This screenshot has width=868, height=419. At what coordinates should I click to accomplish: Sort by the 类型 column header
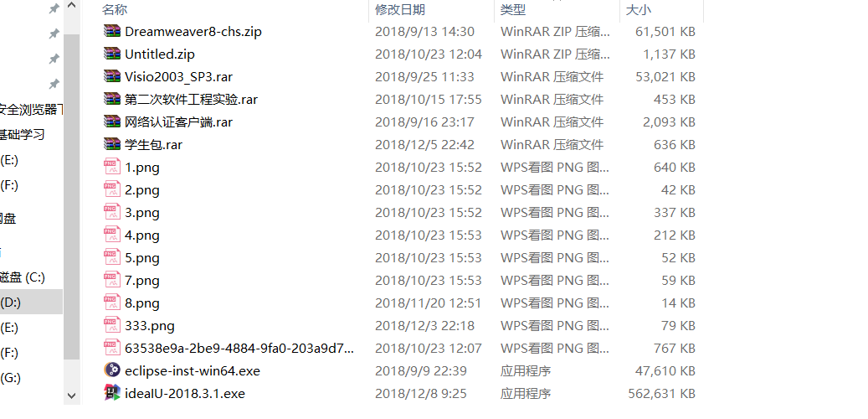(x=513, y=9)
